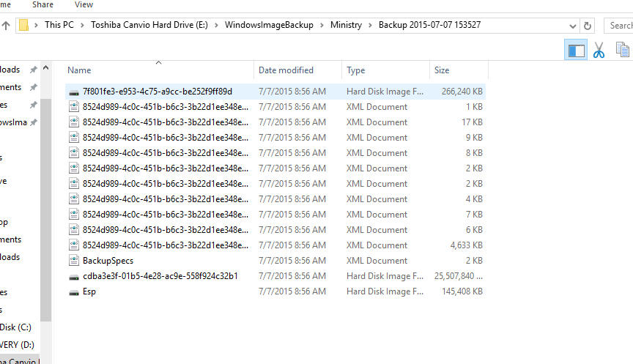
Task: Open the View ribbon tab
Action: (x=84, y=4)
